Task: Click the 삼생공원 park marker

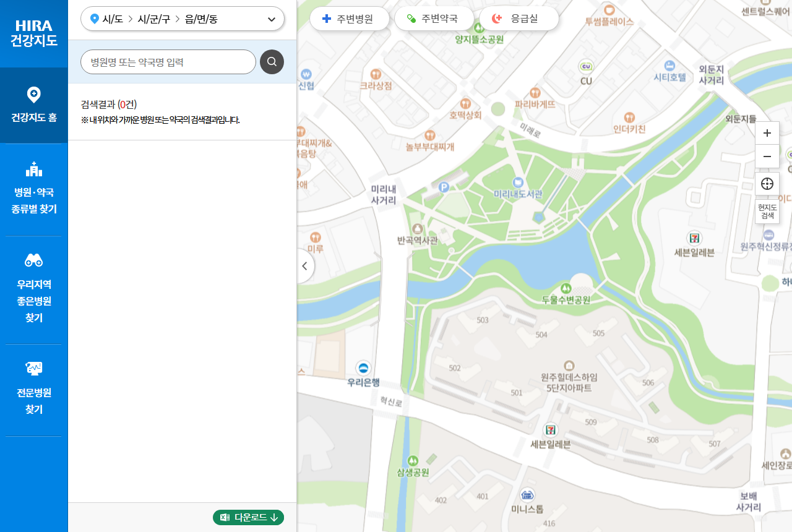Action: click(413, 460)
